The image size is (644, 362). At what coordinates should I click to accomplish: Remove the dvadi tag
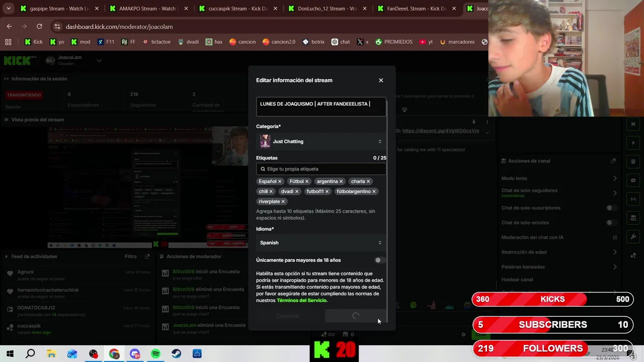(297, 192)
